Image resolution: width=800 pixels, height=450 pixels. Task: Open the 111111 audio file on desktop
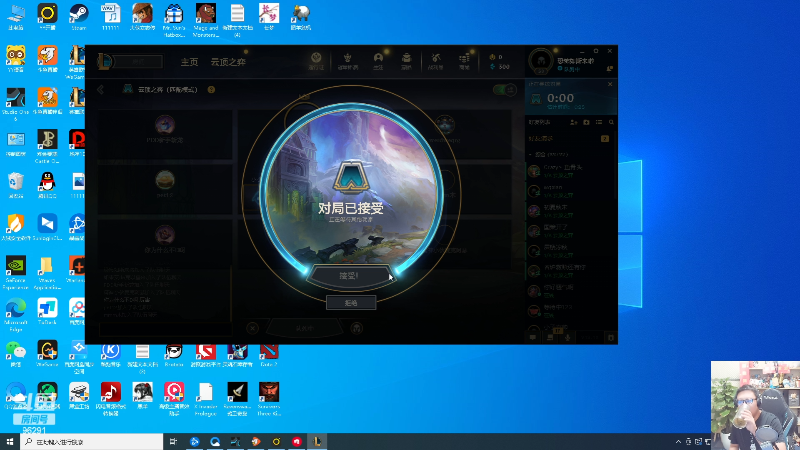pyautogui.click(x=110, y=17)
